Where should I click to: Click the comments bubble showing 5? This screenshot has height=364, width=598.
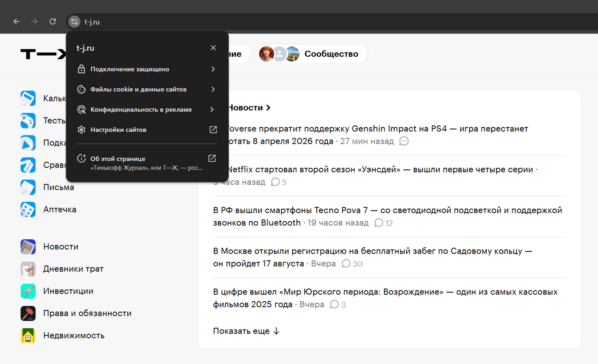pos(279,182)
